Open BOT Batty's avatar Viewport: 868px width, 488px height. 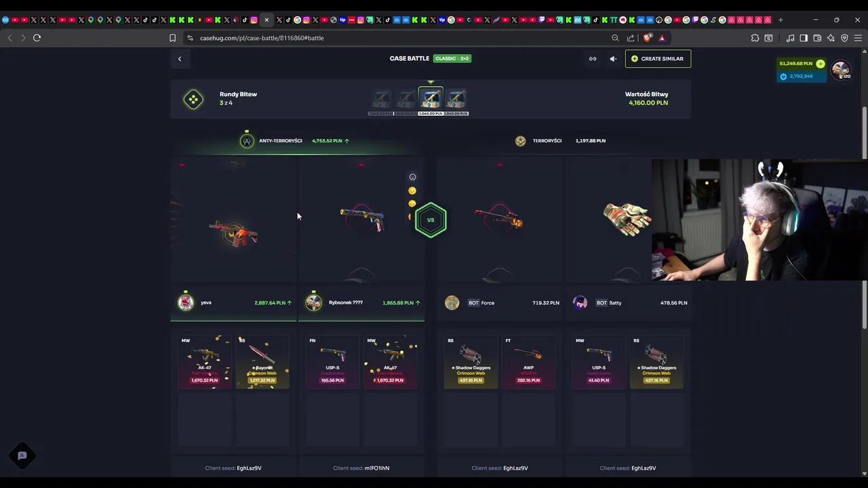coord(580,303)
